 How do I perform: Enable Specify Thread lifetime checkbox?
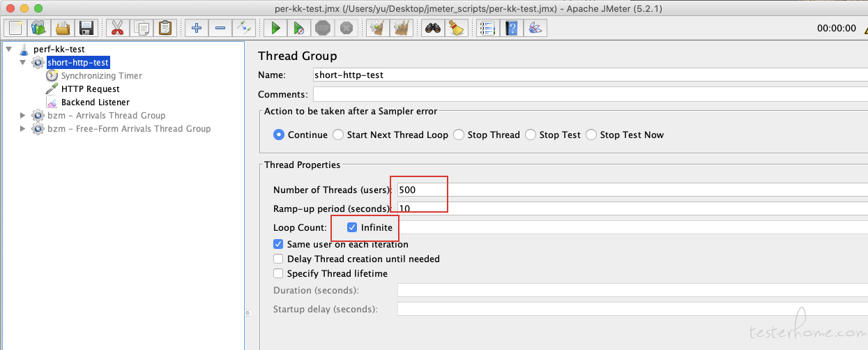279,273
